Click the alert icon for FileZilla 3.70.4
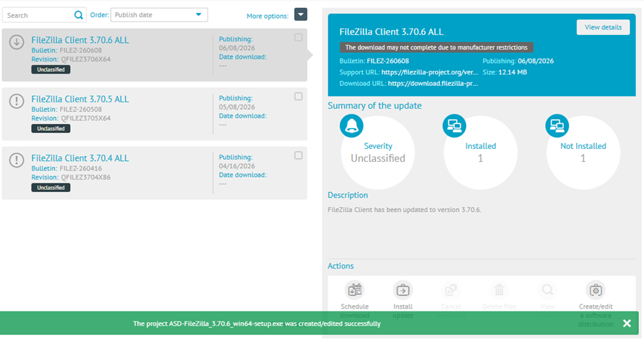 [16, 160]
